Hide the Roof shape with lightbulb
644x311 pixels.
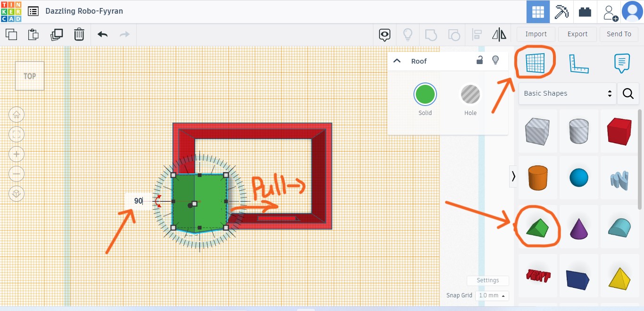pos(495,60)
